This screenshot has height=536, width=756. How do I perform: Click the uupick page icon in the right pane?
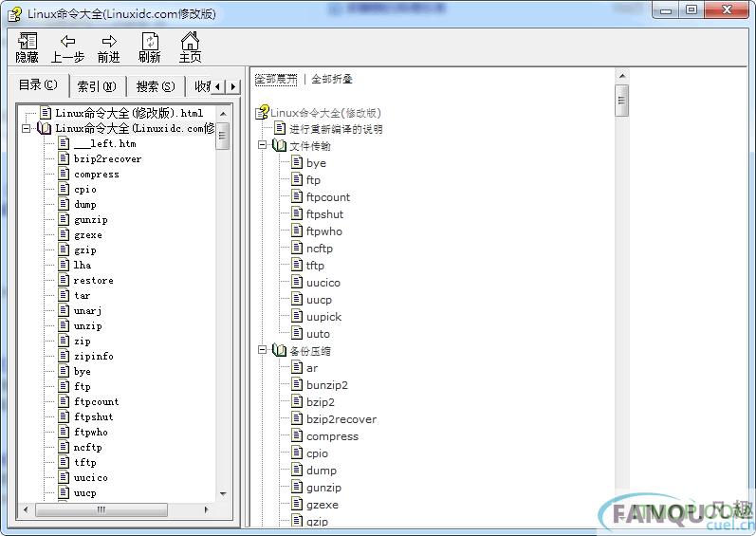click(298, 317)
